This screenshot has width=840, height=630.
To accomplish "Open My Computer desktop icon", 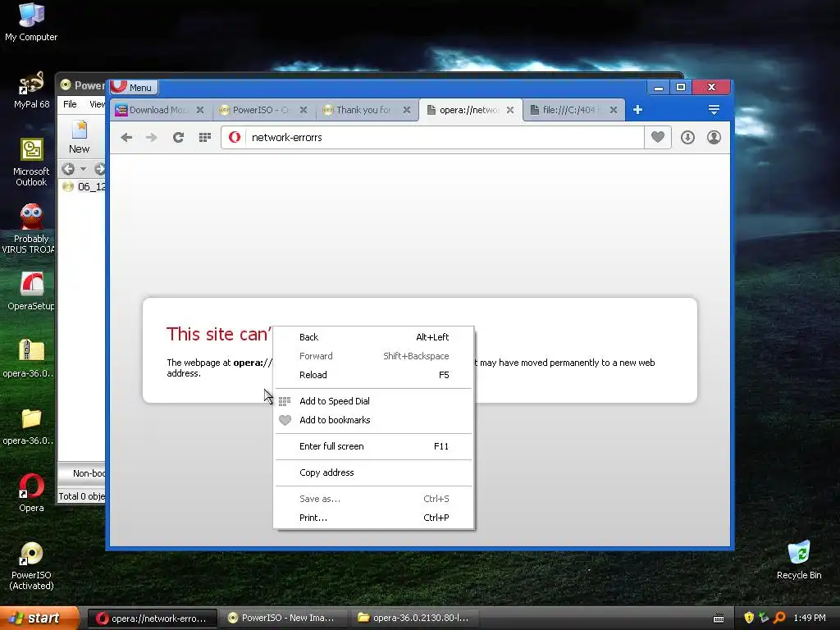I will click(x=31, y=22).
